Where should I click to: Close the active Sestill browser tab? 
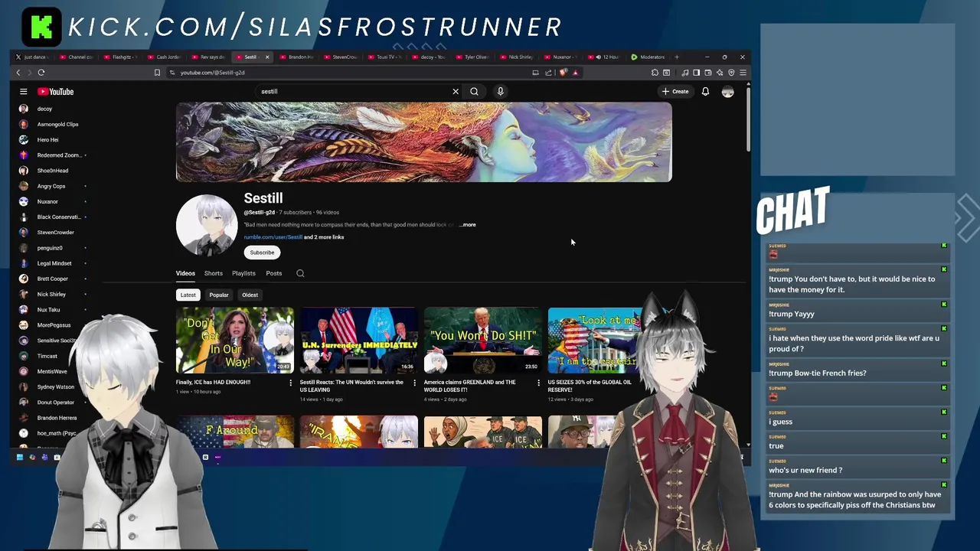(x=267, y=57)
